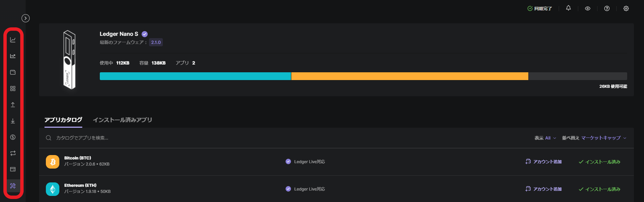Click アカウント追加 for Bitcoin
Viewport: 644px width, 202px height.
544,162
